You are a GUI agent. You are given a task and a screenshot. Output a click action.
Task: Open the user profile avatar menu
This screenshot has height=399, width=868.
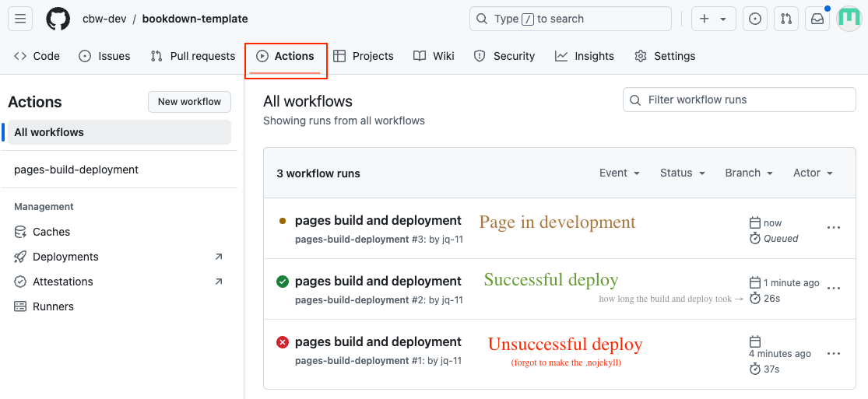click(849, 19)
